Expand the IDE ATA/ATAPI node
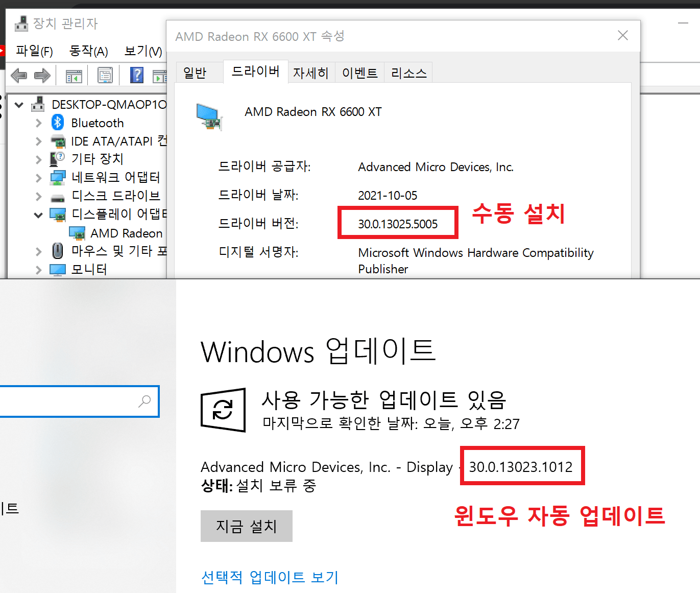The width and height of the screenshot is (700, 593). point(39,141)
